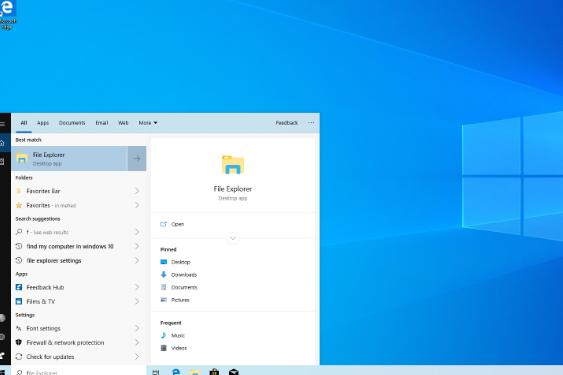The image size is (563, 375).
Task: Click the Favorites star icon
Action: click(x=19, y=205)
